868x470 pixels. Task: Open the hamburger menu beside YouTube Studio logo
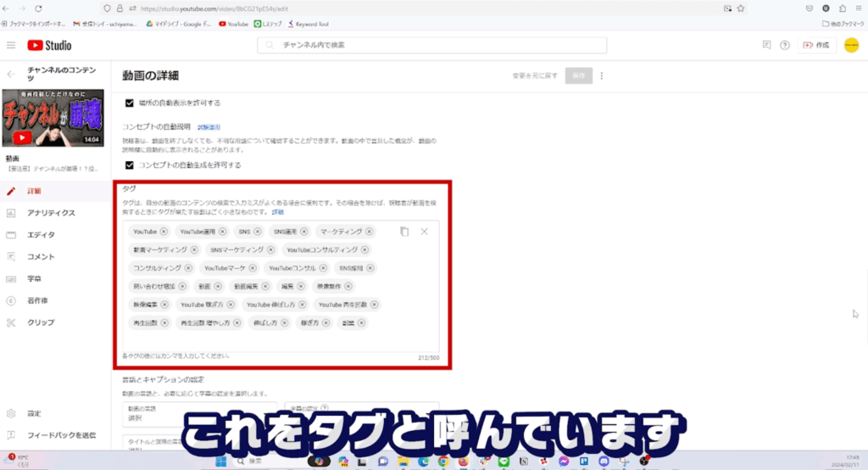point(11,45)
